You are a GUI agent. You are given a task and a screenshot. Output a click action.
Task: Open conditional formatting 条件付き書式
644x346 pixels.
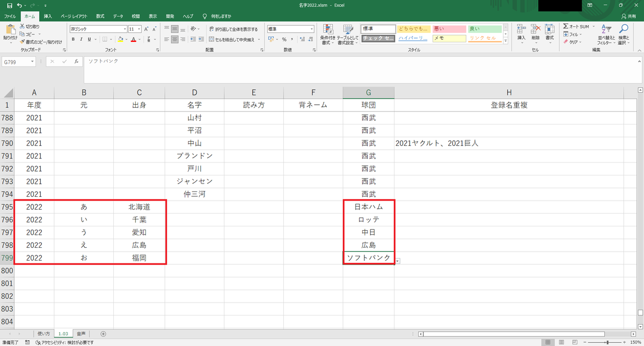pyautogui.click(x=327, y=34)
